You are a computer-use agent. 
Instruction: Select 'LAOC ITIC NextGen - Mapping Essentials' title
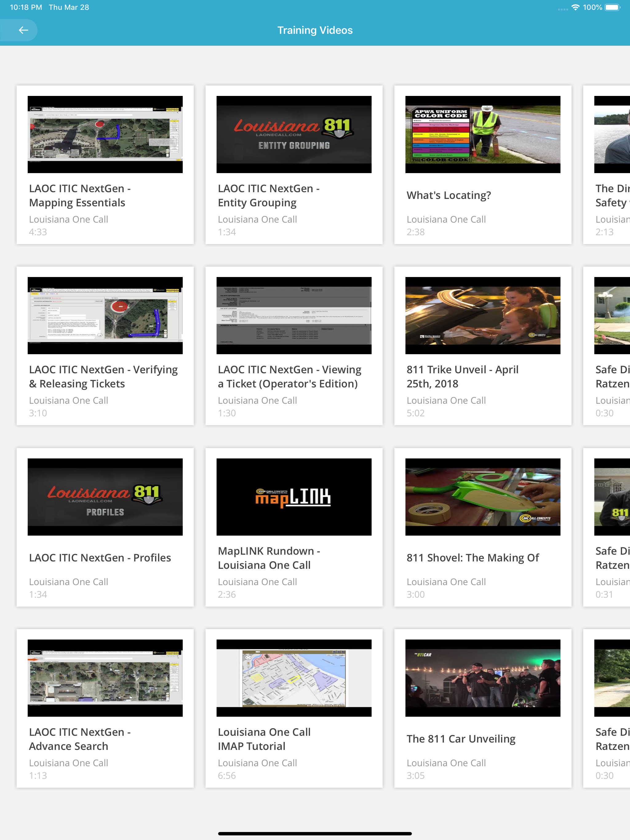pyautogui.click(x=80, y=196)
